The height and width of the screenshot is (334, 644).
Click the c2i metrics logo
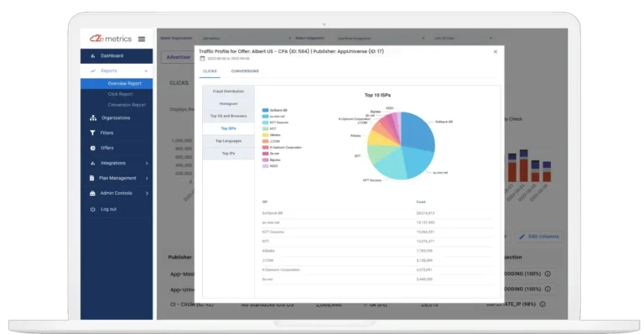pyautogui.click(x=111, y=39)
